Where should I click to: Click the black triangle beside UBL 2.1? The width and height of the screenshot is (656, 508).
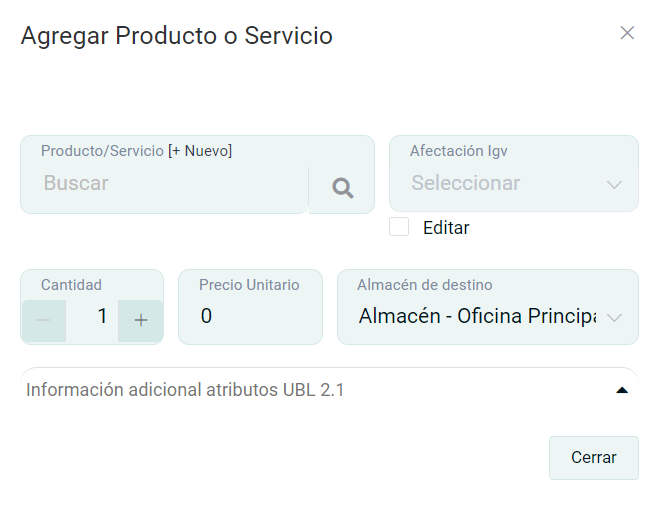[x=622, y=390]
